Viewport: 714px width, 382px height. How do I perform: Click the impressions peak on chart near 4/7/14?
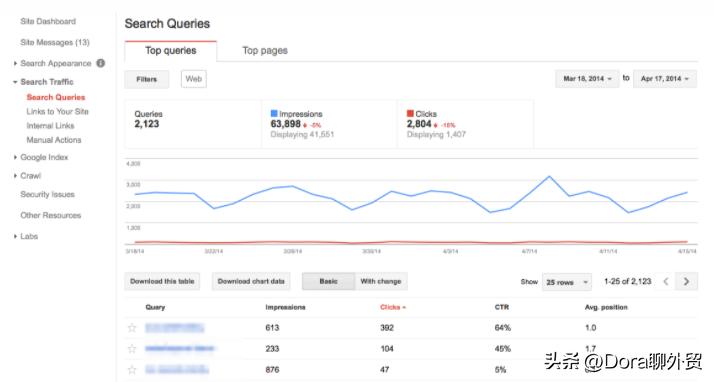click(x=550, y=177)
